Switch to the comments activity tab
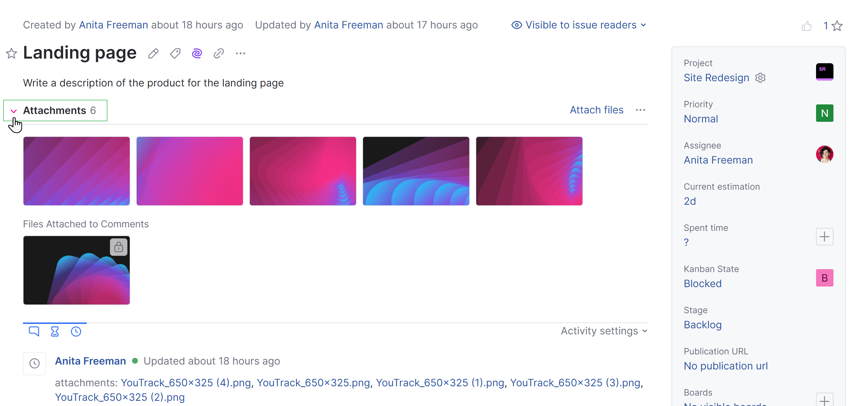This screenshot has width=868, height=406. 34,331
